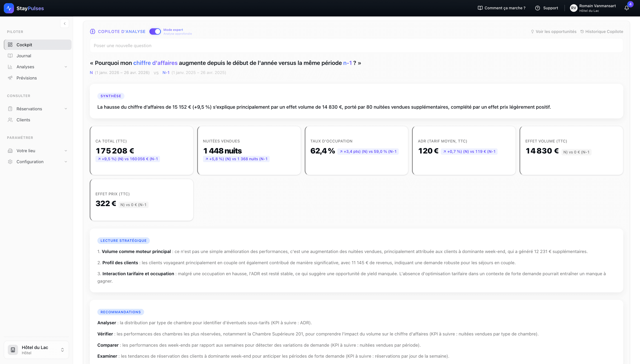This screenshot has height=364, width=640.
Task: Collapse the left sidebar with the arrow
Action: [65, 23]
